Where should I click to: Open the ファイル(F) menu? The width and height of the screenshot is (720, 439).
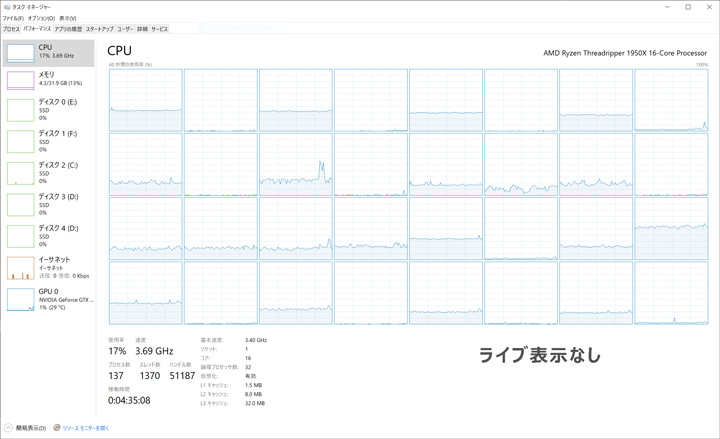tap(13, 18)
